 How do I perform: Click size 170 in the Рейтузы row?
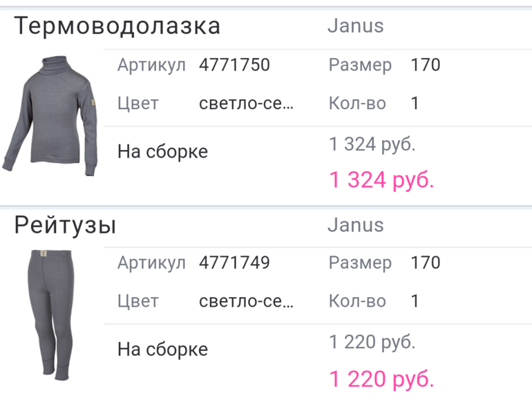coord(425,263)
